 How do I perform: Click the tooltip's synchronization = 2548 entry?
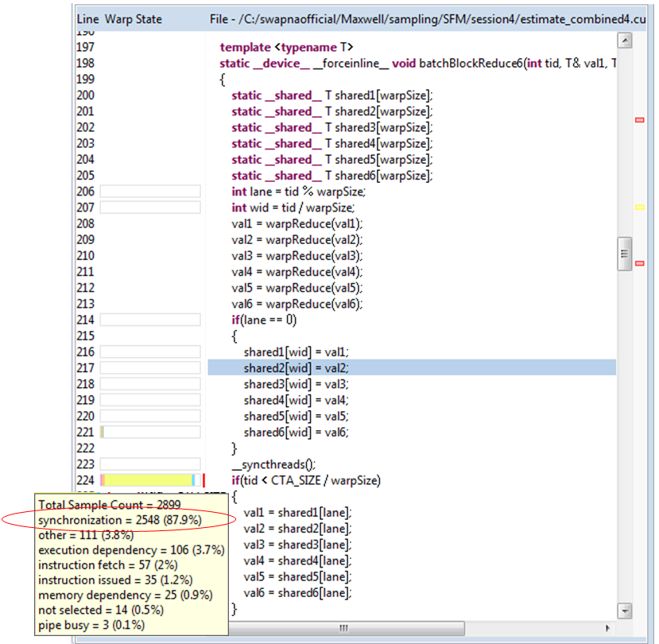pyautogui.click(x=120, y=520)
